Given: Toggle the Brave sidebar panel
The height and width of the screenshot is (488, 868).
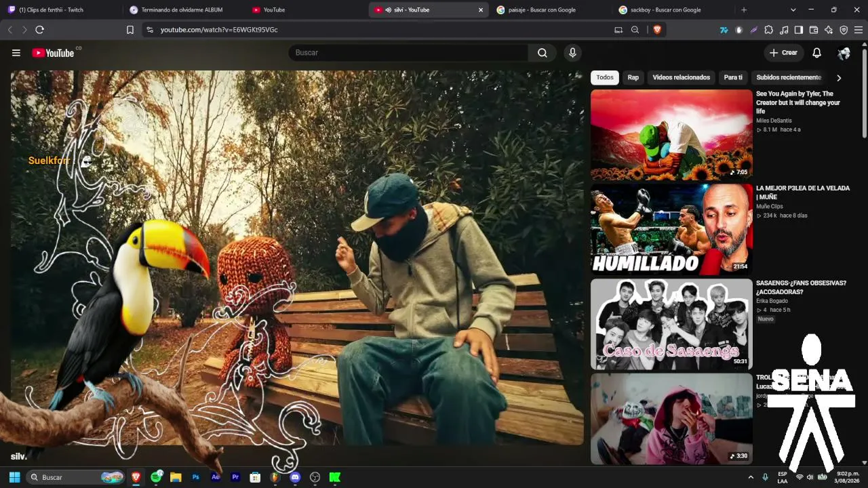Looking at the screenshot, I should (x=799, y=30).
